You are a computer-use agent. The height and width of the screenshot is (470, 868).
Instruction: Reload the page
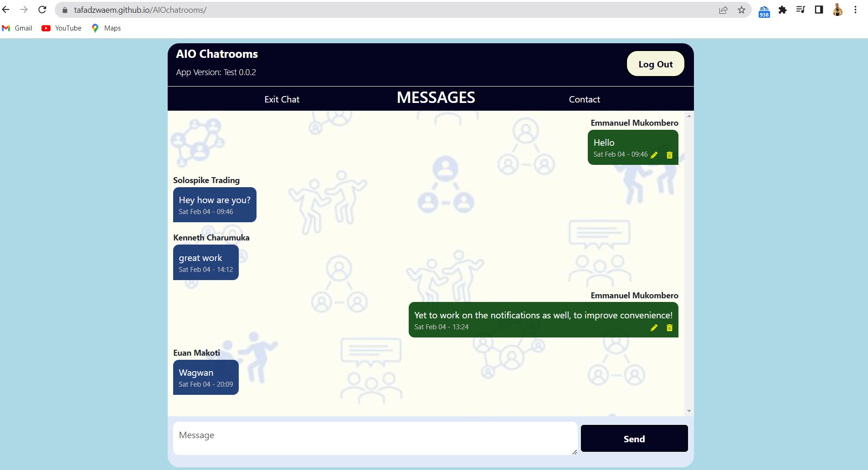coord(42,10)
